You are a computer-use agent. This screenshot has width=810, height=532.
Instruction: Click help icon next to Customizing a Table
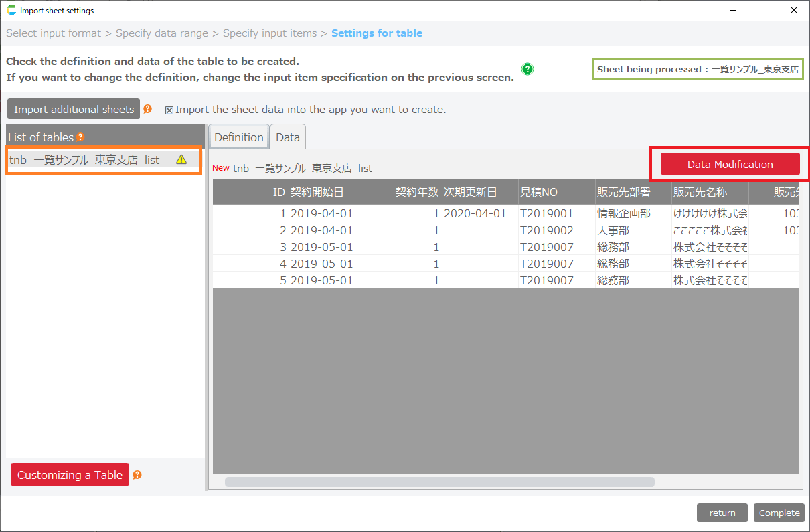pos(137,475)
